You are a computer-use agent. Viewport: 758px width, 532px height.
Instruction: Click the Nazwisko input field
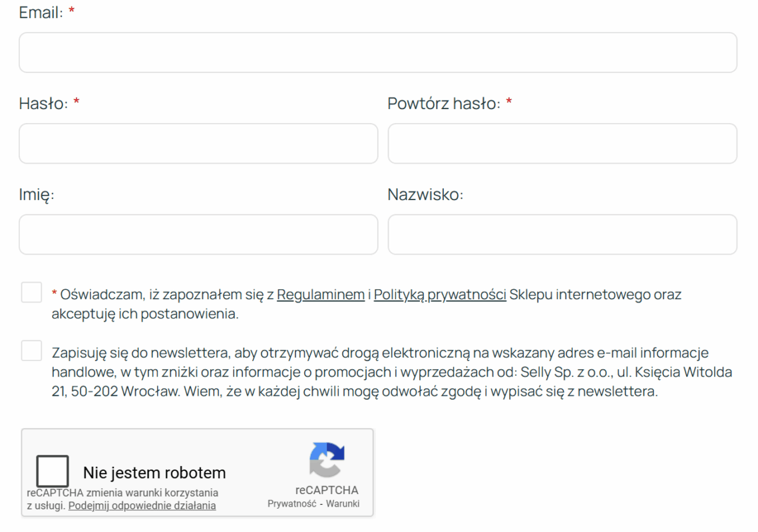point(562,235)
